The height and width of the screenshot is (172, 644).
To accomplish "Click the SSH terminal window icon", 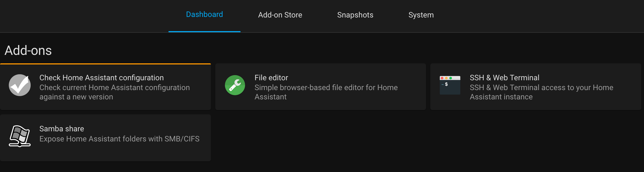I will (x=450, y=85).
